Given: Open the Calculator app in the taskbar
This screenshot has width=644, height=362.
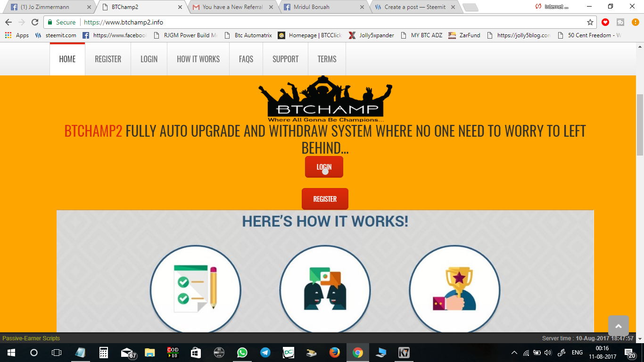Looking at the screenshot, I should tap(104, 353).
